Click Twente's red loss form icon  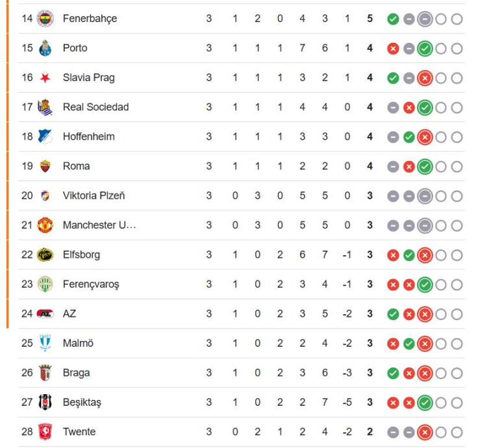tap(425, 432)
